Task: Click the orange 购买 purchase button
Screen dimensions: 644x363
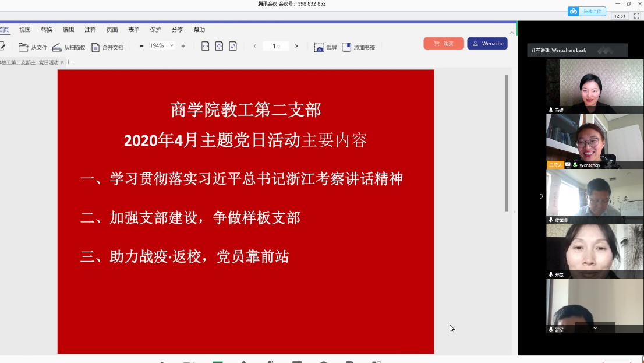Action: coord(444,44)
